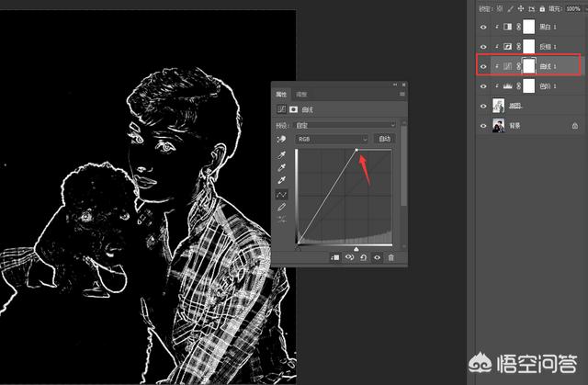The width and height of the screenshot is (588, 385).
Task: Open the Properties panel flyout menu
Action: coord(401,94)
